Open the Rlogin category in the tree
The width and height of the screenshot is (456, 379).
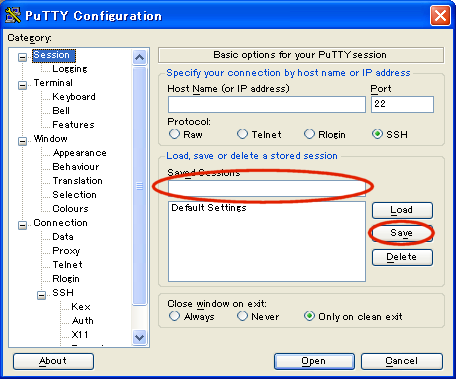(x=66, y=279)
